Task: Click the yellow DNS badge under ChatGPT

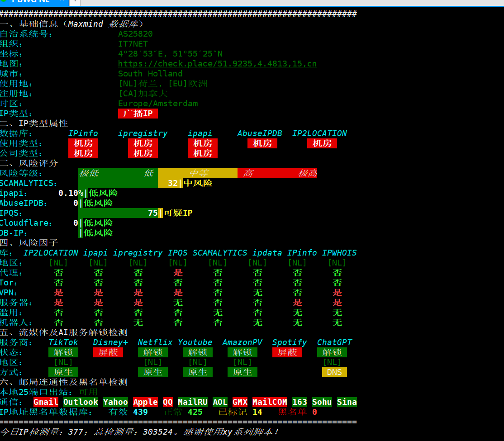Action: click(334, 372)
